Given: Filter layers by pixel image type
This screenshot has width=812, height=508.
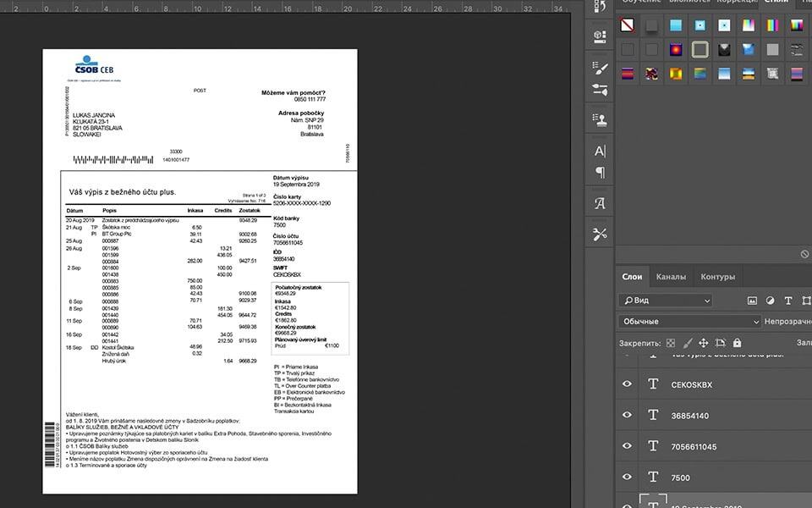Looking at the screenshot, I should coord(752,301).
